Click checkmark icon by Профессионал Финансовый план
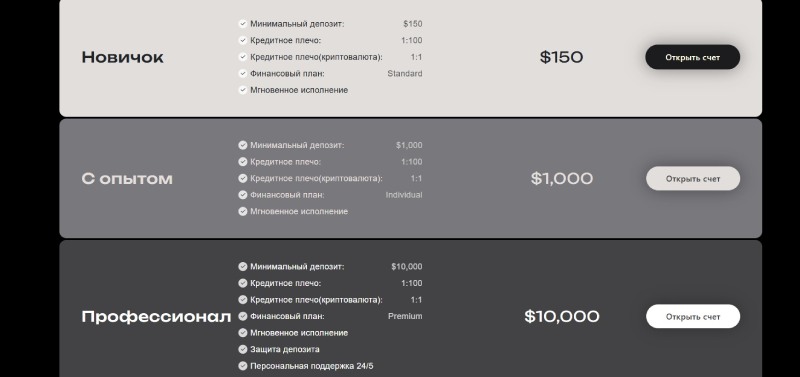800x377 pixels. [x=243, y=316]
